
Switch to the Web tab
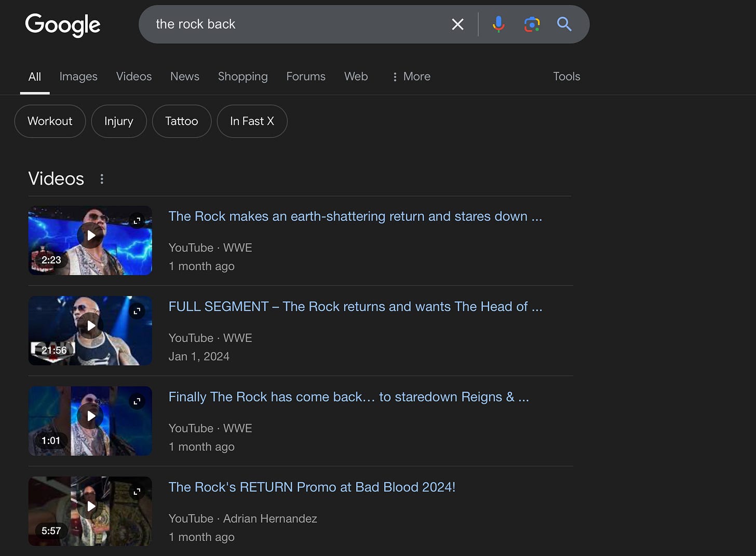(356, 76)
